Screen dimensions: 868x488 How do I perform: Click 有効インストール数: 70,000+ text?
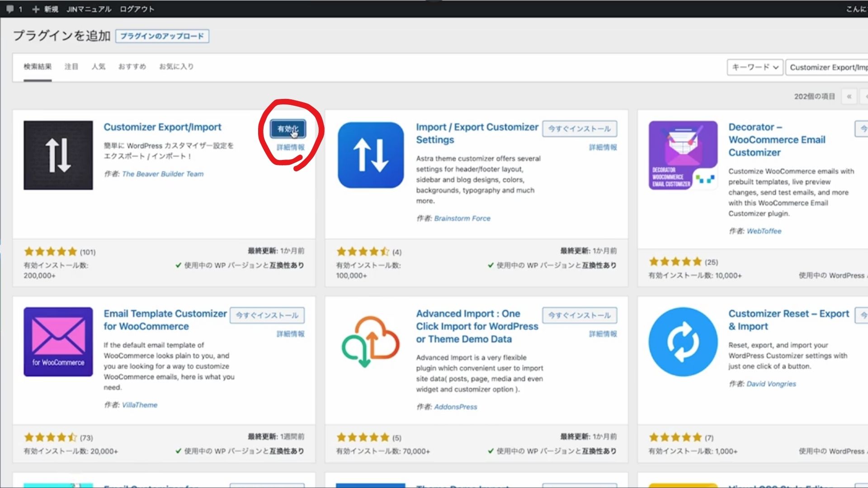click(383, 451)
